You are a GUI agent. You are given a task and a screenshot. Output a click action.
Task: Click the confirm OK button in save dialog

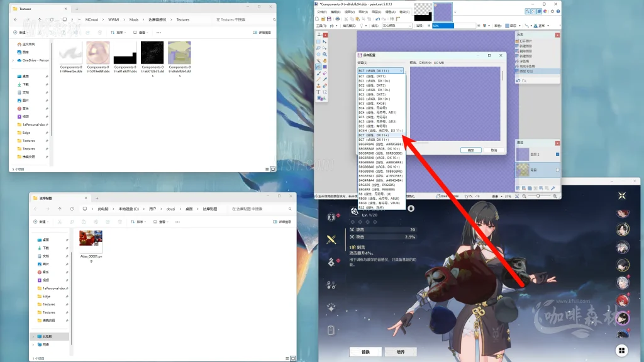coord(470,150)
